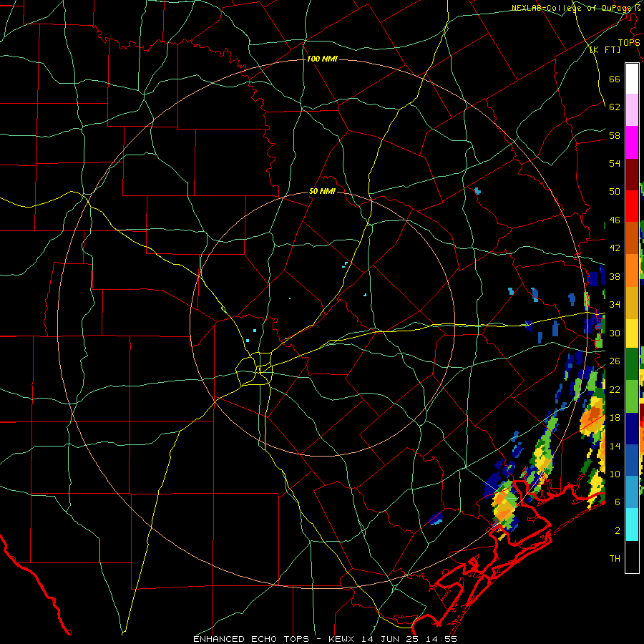Click the legend value 6
644x644 pixels.
(x=618, y=502)
